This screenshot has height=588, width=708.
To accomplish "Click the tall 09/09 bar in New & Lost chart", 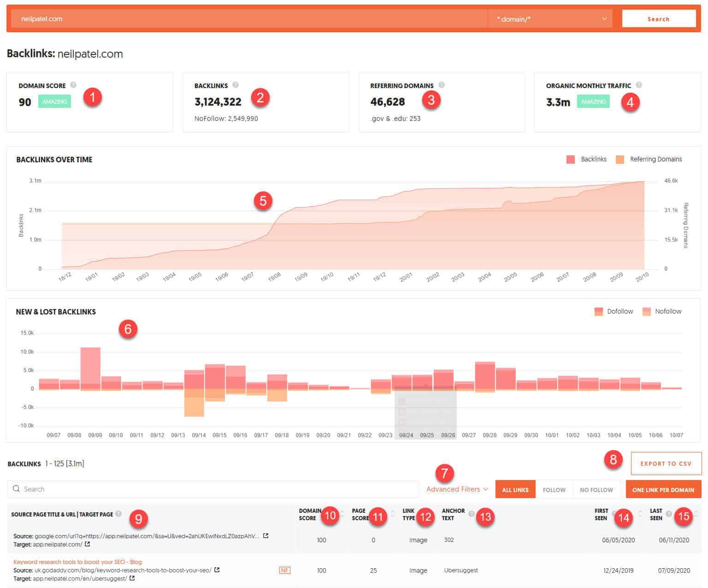I will pos(90,369).
